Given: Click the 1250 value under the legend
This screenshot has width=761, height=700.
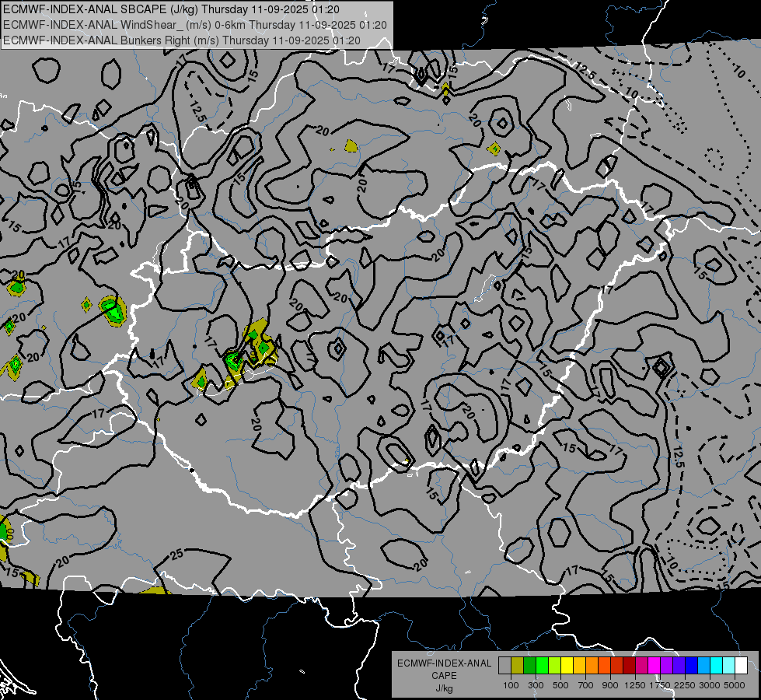Looking at the screenshot, I should (635, 685).
